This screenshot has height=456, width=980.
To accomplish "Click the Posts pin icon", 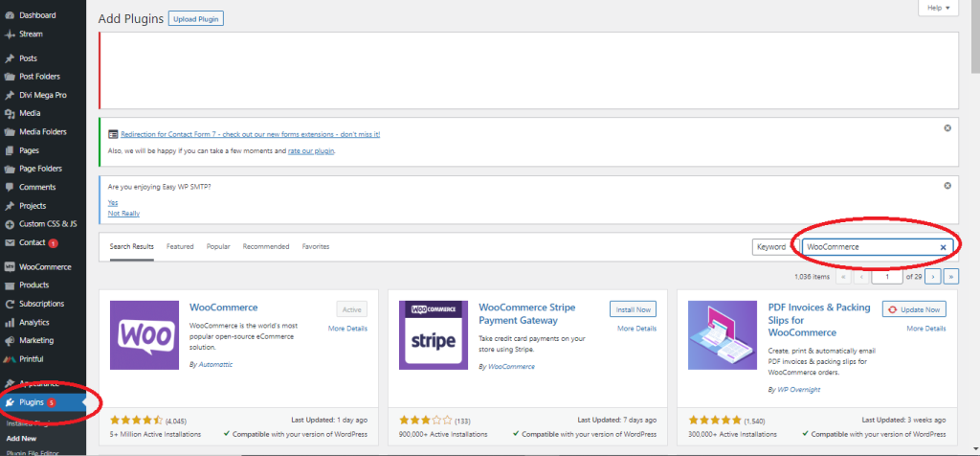I will (x=10, y=58).
